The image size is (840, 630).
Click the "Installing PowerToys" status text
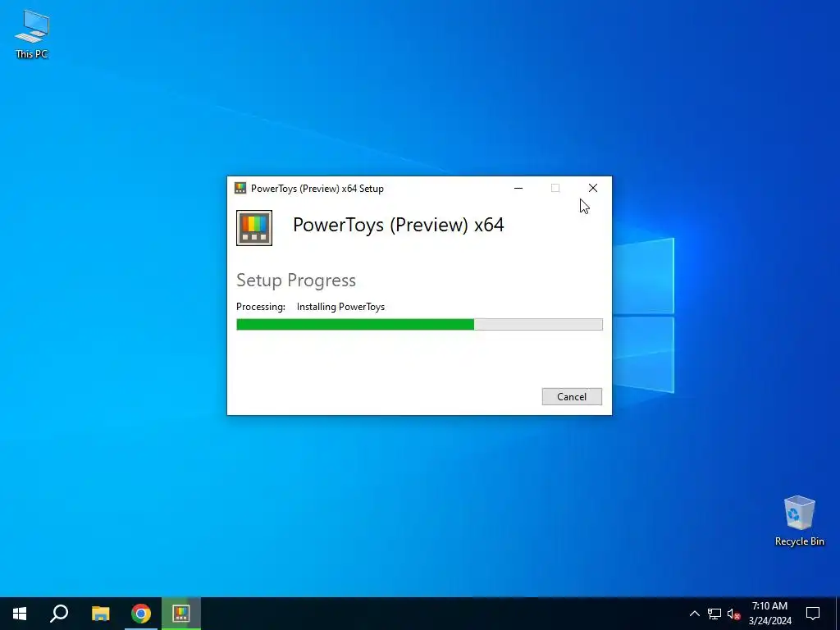click(x=340, y=307)
